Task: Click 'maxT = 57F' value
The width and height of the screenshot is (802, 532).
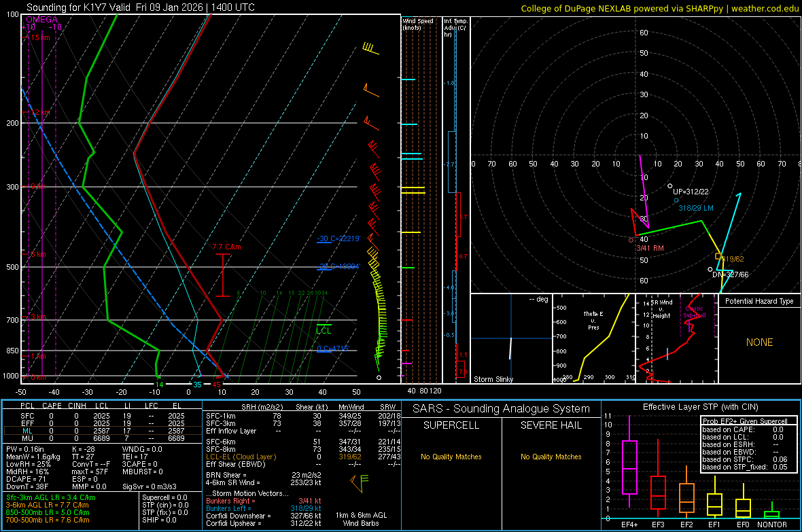Action: [90, 472]
